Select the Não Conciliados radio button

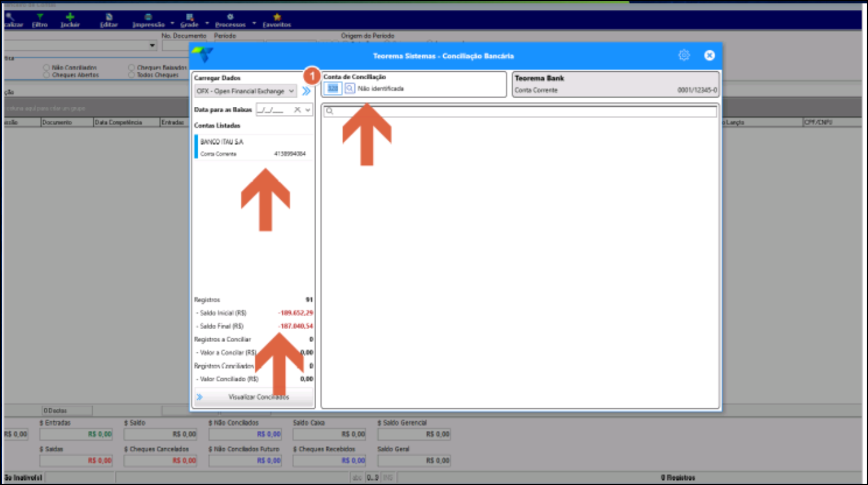pyautogui.click(x=47, y=68)
